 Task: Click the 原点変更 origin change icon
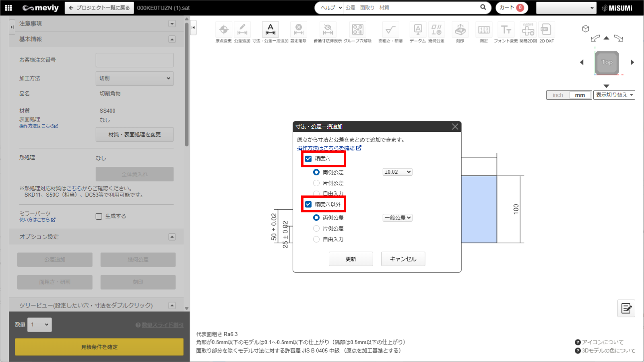[x=224, y=30]
